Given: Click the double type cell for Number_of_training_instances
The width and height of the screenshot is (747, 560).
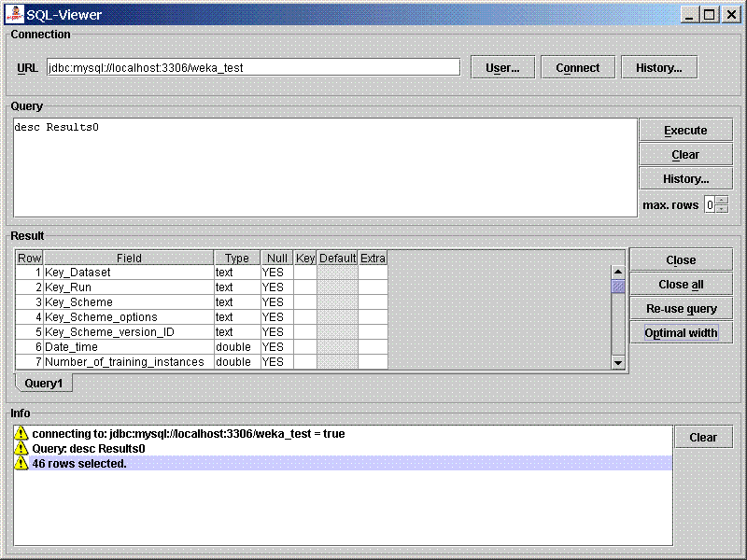Looking at the screenshot, I should tap(237, 362).
